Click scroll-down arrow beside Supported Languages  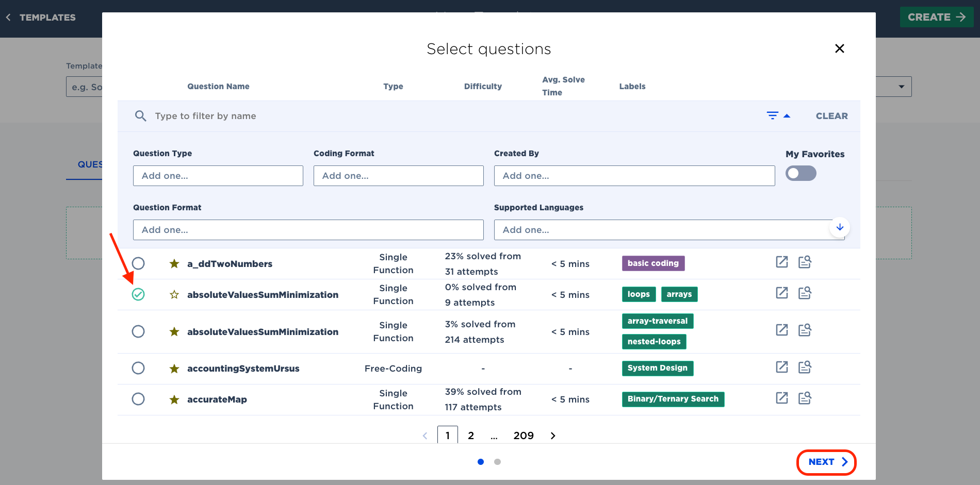840,227
